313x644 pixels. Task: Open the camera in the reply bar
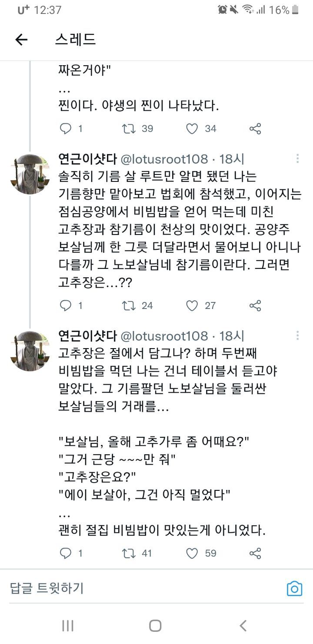click(294, 589)
